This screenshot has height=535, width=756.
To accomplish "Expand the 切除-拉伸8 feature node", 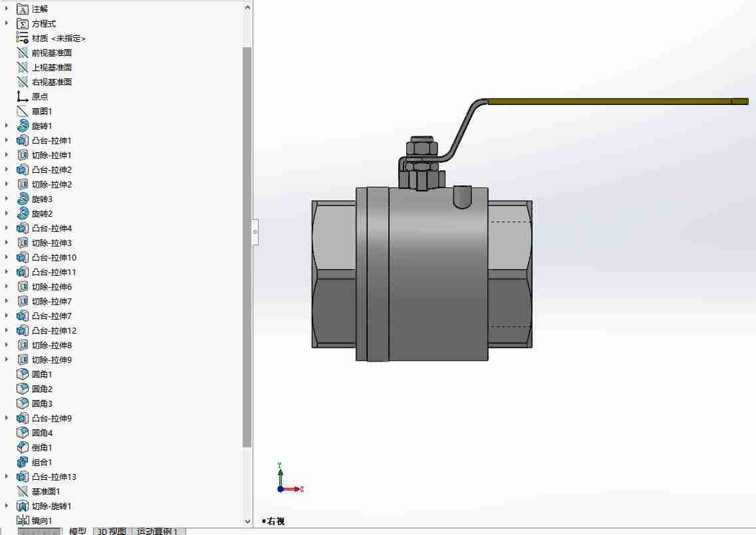I will pyautogui.click(x=6, y=345).
